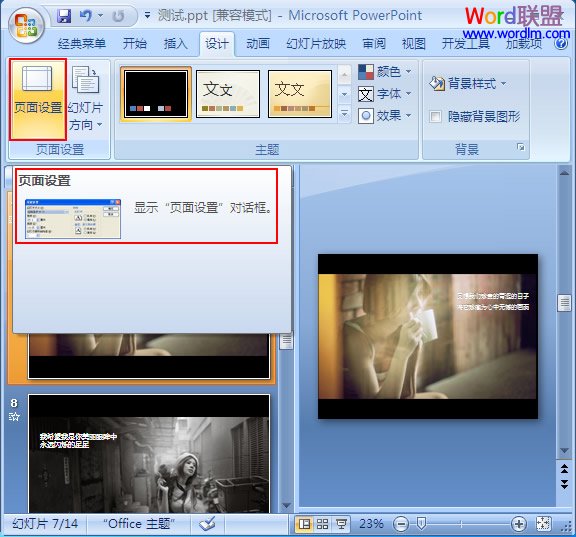Click the "Office 主题" status bar entry
The image size is (576, 537).
click(x=139, y=524)
